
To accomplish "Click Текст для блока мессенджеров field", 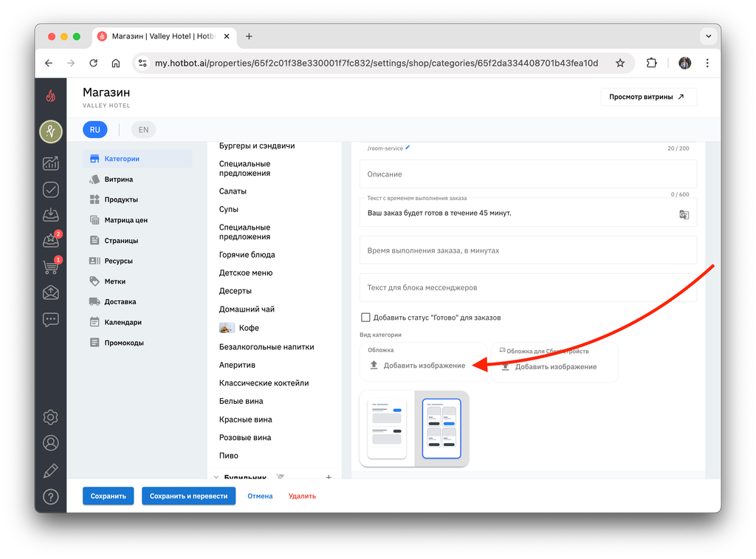I will 528,287.
